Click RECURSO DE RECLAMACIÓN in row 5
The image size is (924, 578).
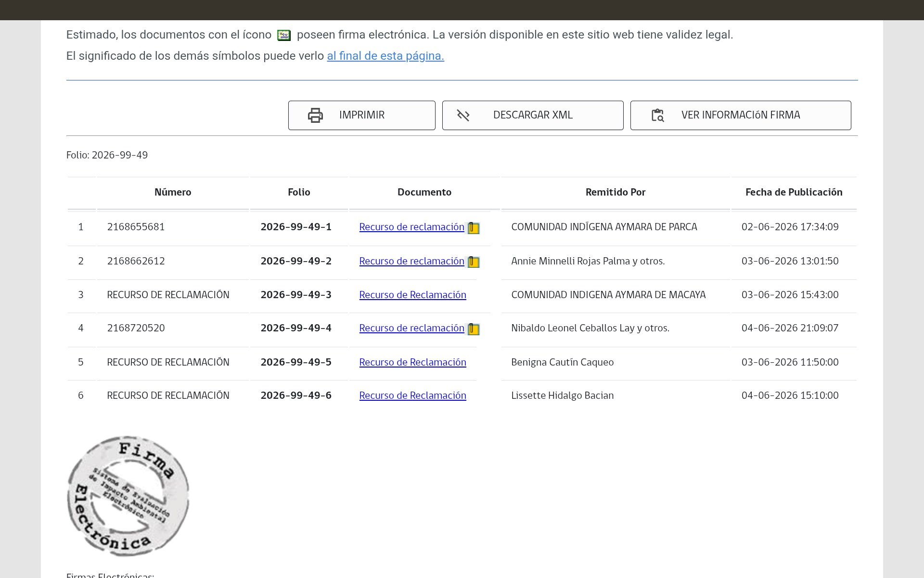[168, 362]
